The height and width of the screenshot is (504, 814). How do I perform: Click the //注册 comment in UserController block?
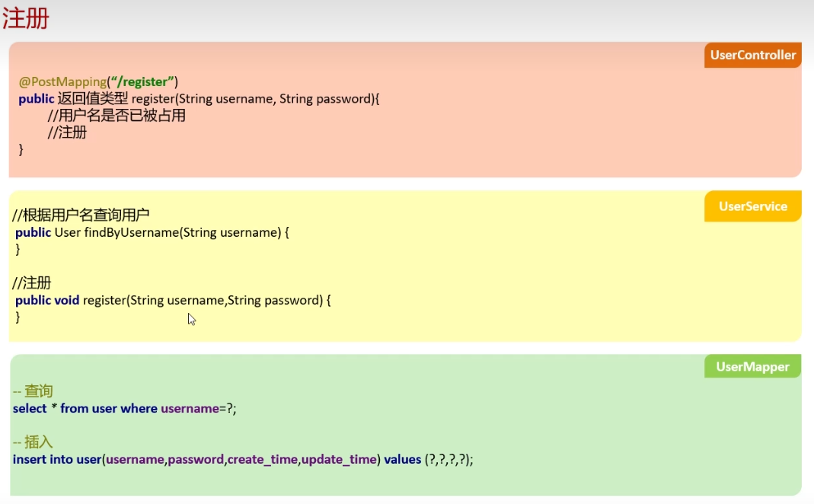[x=67, y=132]
